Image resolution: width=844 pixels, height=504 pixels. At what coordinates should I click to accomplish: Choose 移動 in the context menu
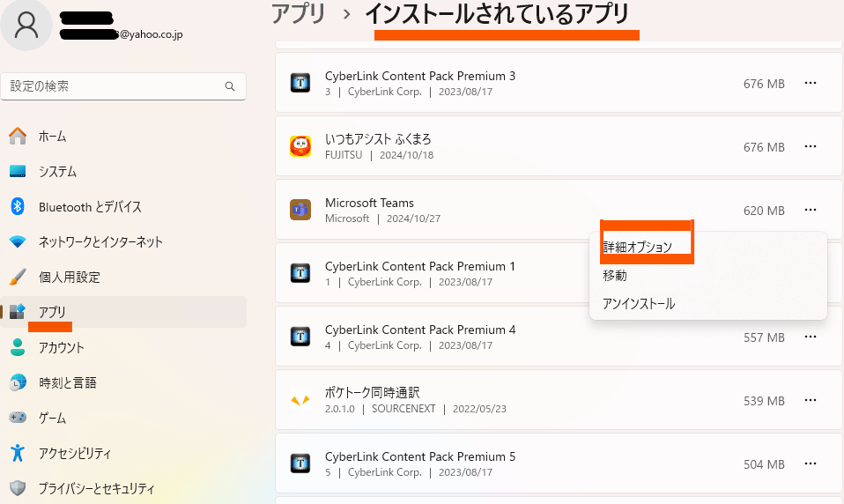click(x=615, y=276)
